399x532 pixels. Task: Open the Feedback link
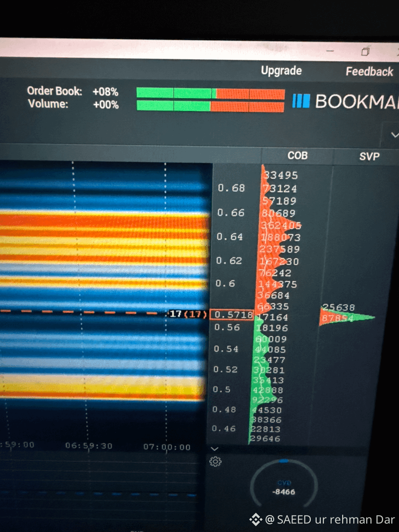369,72
